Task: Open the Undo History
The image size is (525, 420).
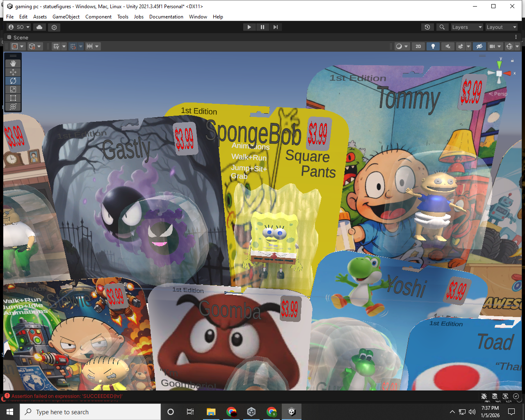Action: (427, 27)
